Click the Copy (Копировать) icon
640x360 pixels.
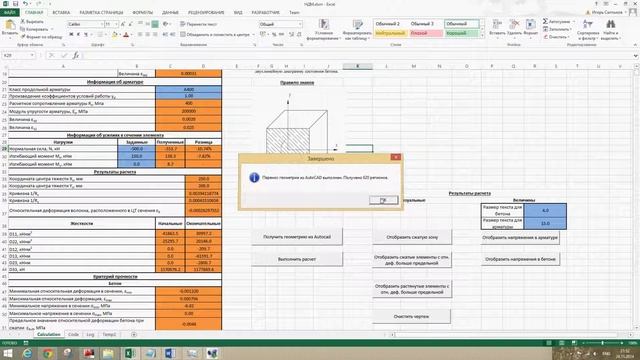click(x=23, y=29)
